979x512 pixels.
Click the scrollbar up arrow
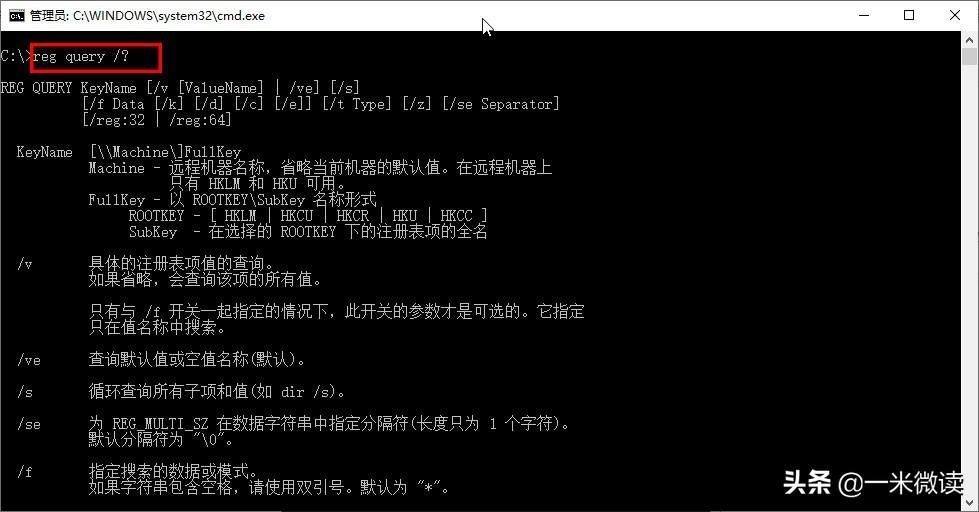coord(969,39)
